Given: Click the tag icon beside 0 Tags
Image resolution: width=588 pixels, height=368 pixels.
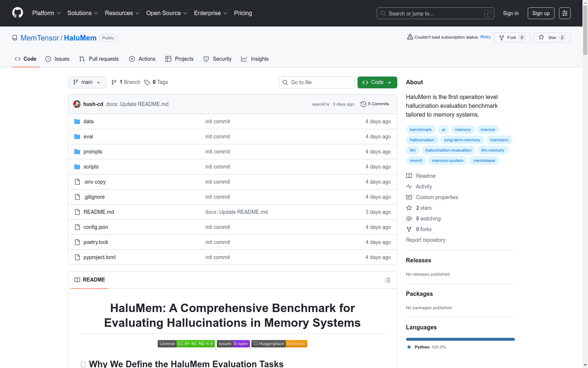Looking at the screenshot, I should pyautogui.click(x=147, y=82).
